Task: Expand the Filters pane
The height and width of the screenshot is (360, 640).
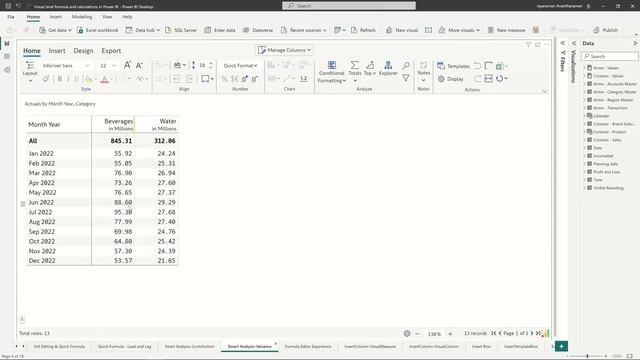Action: coord(562,43)
